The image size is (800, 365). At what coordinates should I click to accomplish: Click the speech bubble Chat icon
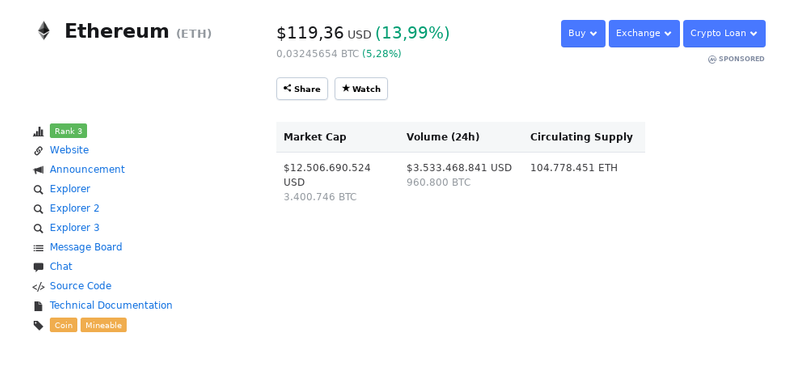click(38, 267)
